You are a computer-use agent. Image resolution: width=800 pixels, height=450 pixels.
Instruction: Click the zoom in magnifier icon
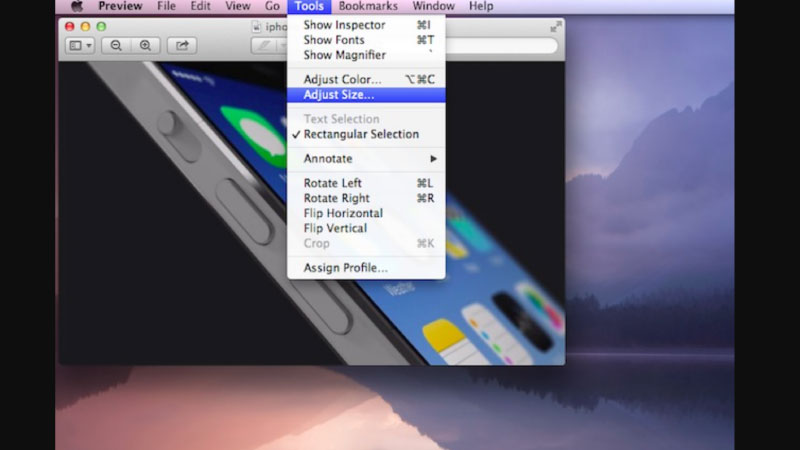[146, 45]
